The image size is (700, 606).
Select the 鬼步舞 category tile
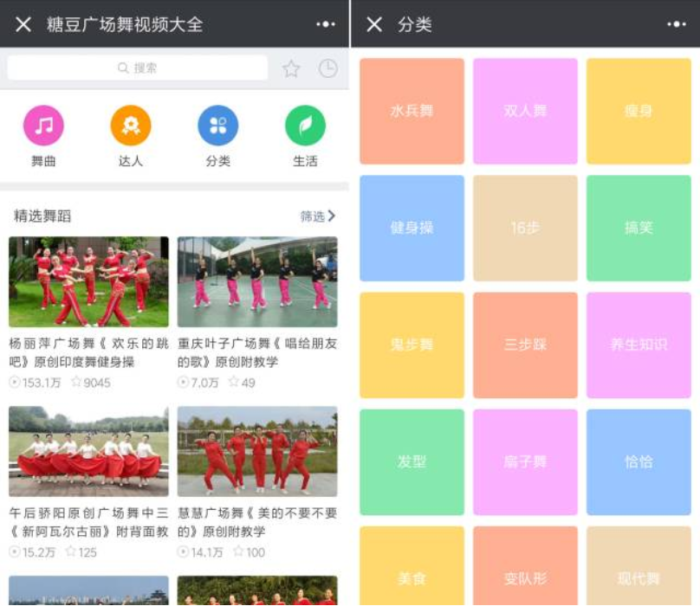pyautogui.click(x=412, y=345)
